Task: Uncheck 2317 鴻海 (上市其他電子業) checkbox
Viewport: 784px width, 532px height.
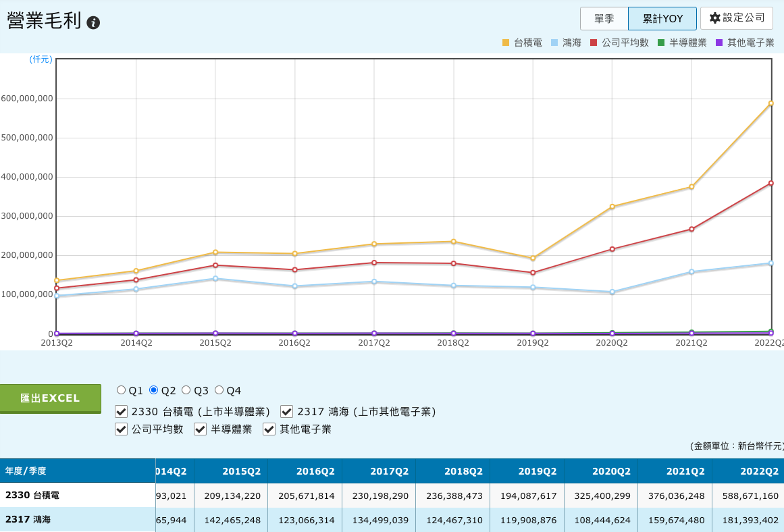Action: [286, 412]
